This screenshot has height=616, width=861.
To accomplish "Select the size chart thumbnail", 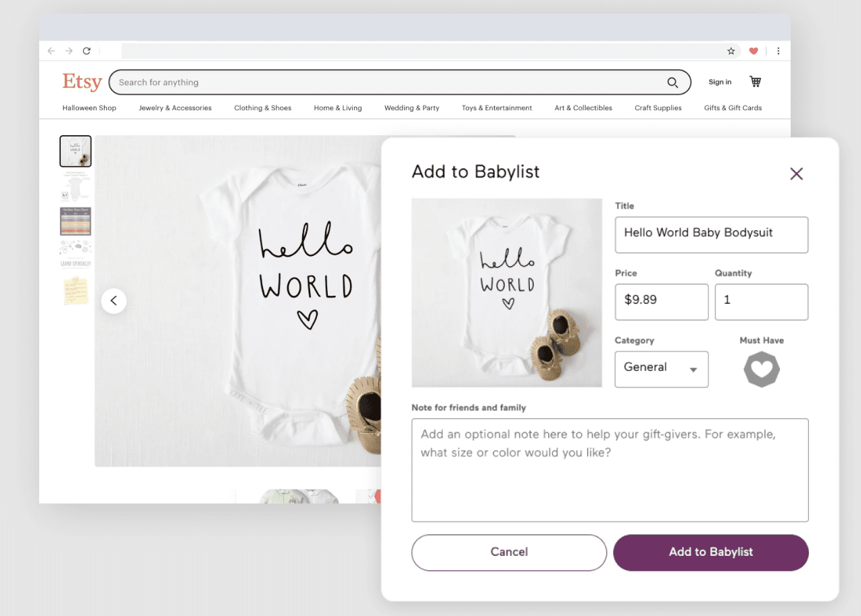I will pyautogui.click(x=75, y=221).
